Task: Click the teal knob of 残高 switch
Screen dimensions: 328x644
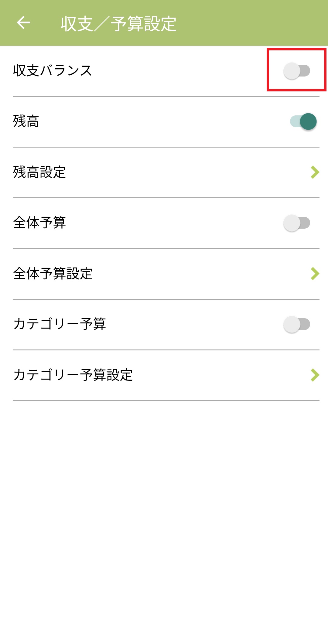Action: click(308, 121)
